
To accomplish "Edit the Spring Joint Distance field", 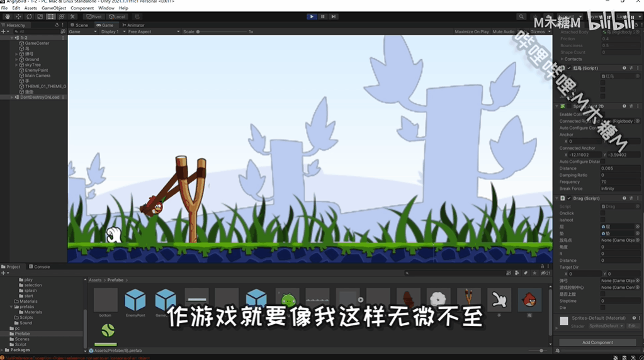I will tap(620, 168).
